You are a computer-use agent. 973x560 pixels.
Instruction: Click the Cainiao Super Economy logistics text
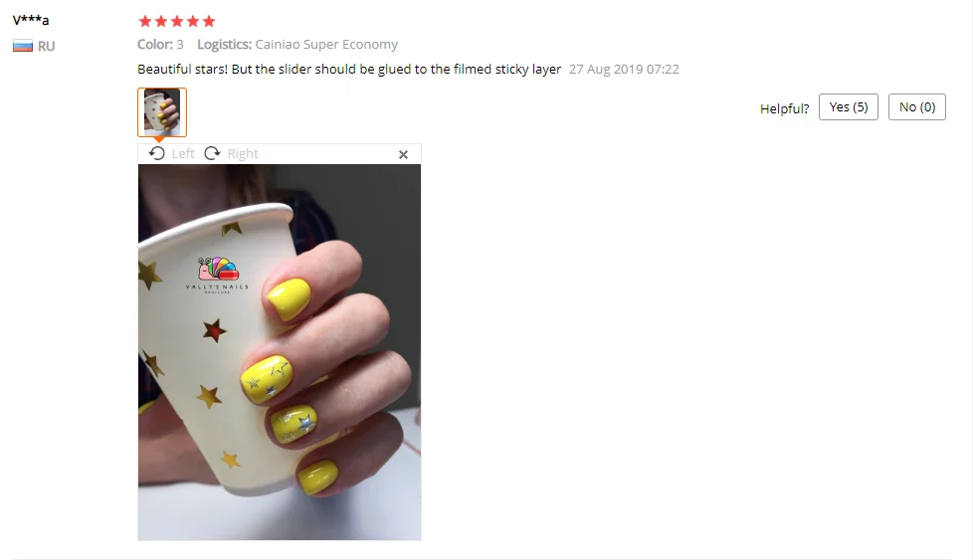click(x=326, y=44)
